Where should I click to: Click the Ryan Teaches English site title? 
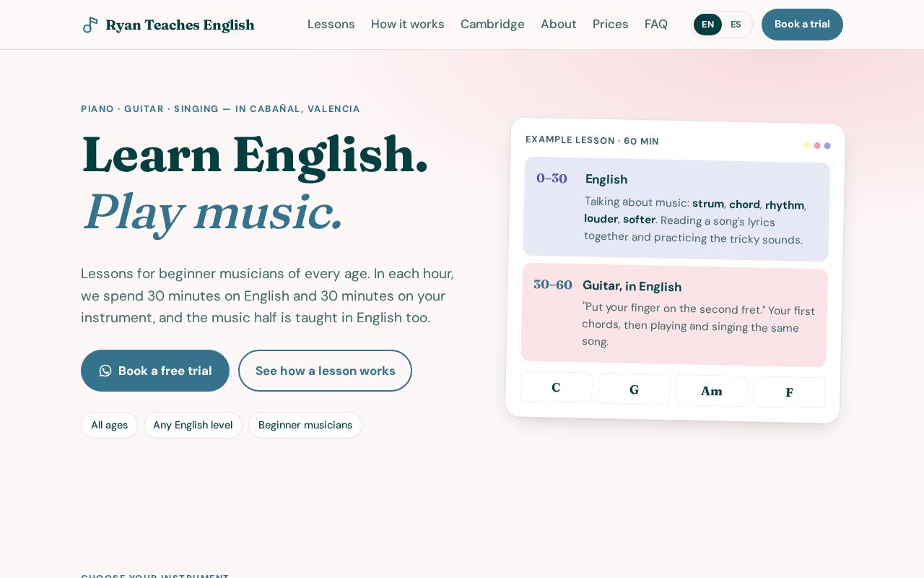(180, 25)
